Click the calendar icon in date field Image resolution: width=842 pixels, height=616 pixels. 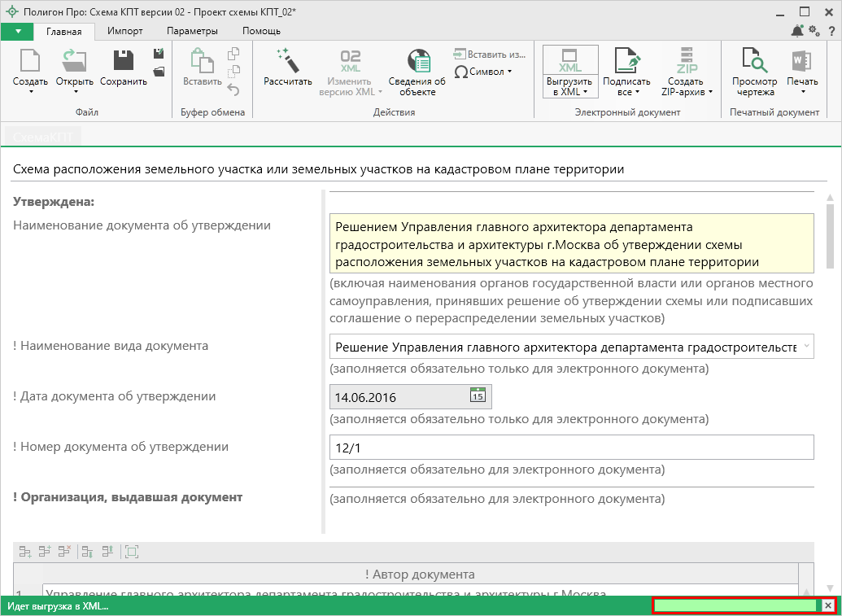pyautogui.click(x=478, y=396)
